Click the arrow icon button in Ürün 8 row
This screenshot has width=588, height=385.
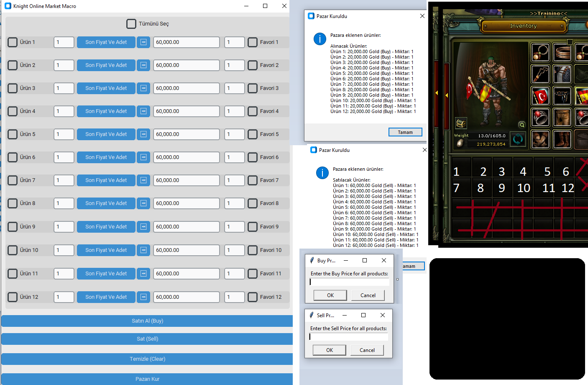pyautogui.click(x=143, y=203)
